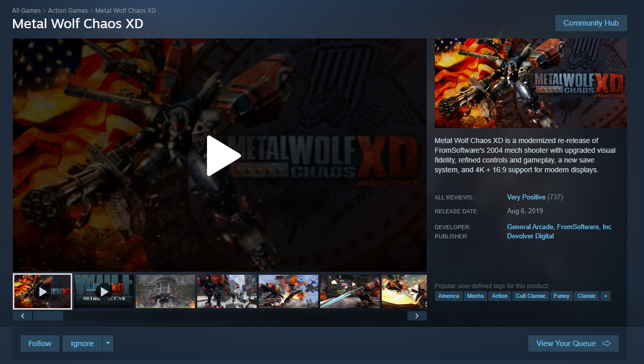Select the Cult Classic tag
644x364 pixels.
(531, 296)
